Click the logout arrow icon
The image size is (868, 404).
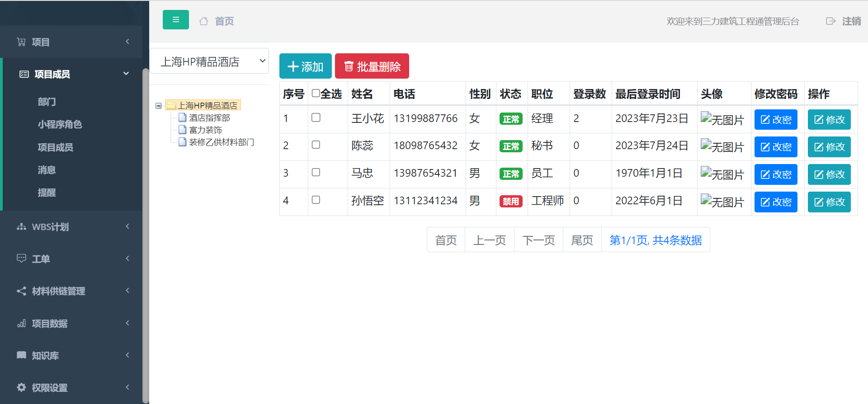point(830,21)
